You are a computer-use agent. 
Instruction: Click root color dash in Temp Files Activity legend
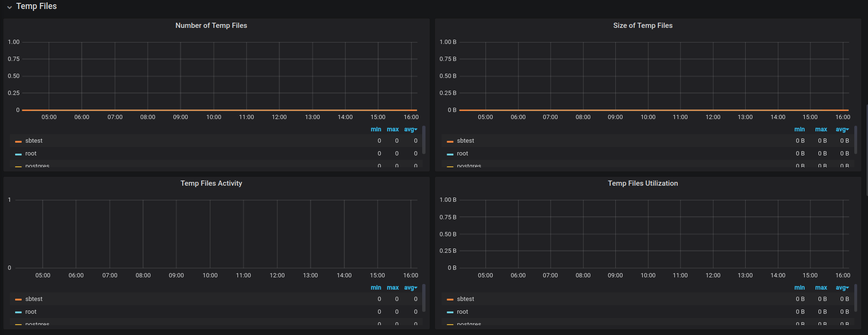coord(18,312)
